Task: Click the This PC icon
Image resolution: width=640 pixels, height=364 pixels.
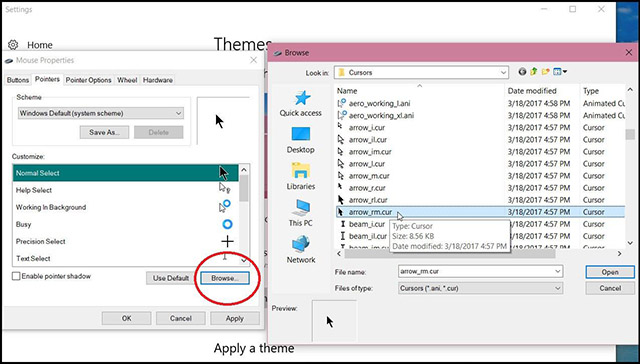Action: tap(301, 208)
